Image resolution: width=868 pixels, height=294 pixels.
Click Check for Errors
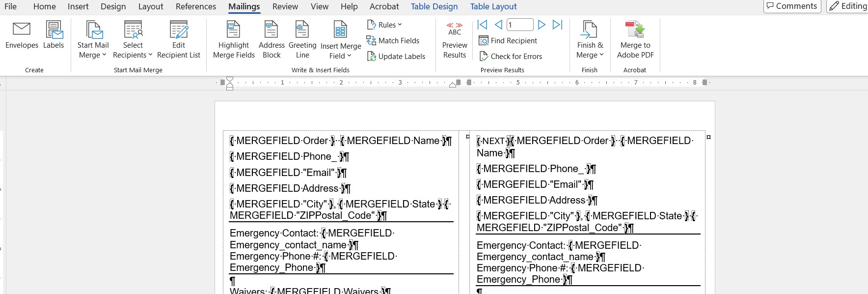click(x=511, y=56)
